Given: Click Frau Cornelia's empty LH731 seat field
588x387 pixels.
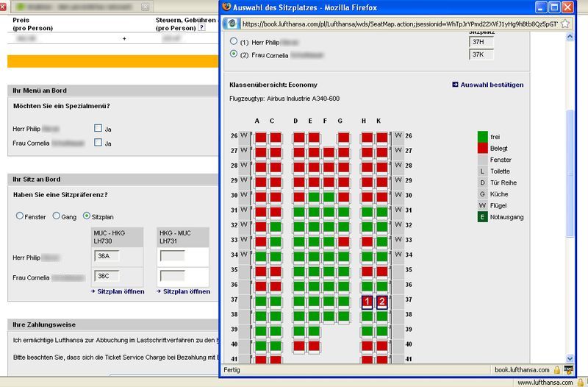Looking at the screenshot, I should (173, 276).
